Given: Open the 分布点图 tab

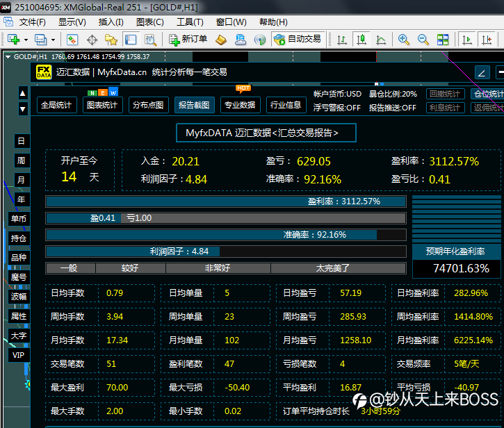Looking at the screenshot, I should [x=149, y=105].
